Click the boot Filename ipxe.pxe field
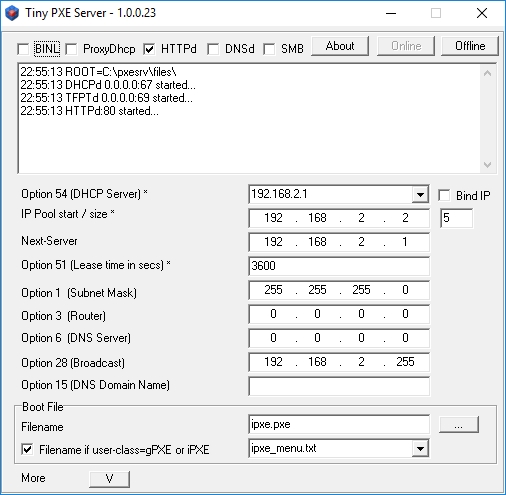The image size is (506, 495). 339,424
